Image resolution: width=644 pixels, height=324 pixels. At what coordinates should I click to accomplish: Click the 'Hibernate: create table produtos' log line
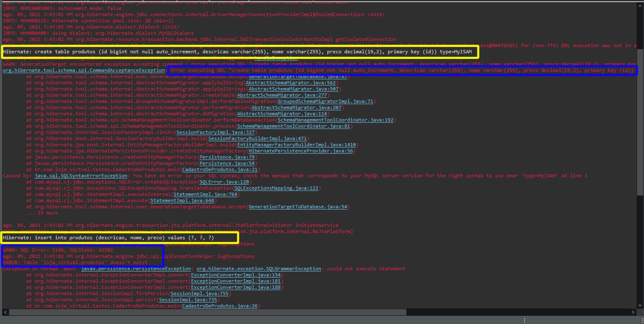[x=237, y=52]
